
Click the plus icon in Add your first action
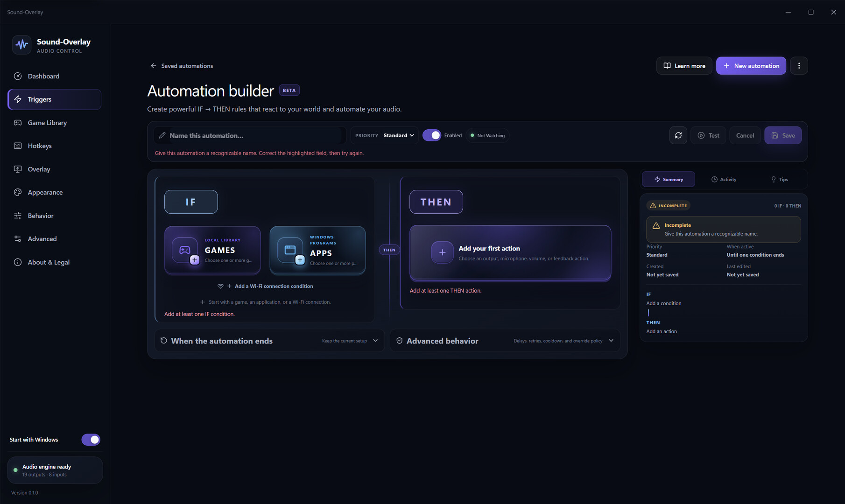(x=442, y=252)
